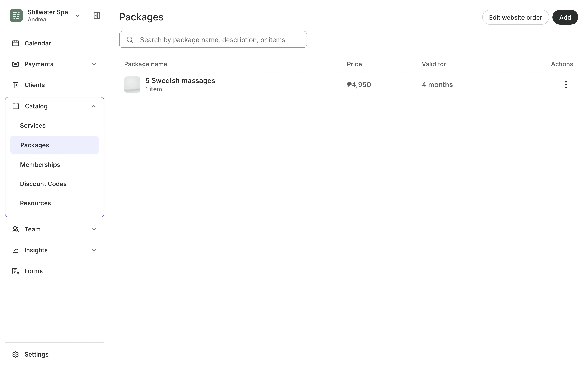The width and height of the screenshot is (588, 368).
Task: Click the Price column header
Action: (x=354, y=64)
